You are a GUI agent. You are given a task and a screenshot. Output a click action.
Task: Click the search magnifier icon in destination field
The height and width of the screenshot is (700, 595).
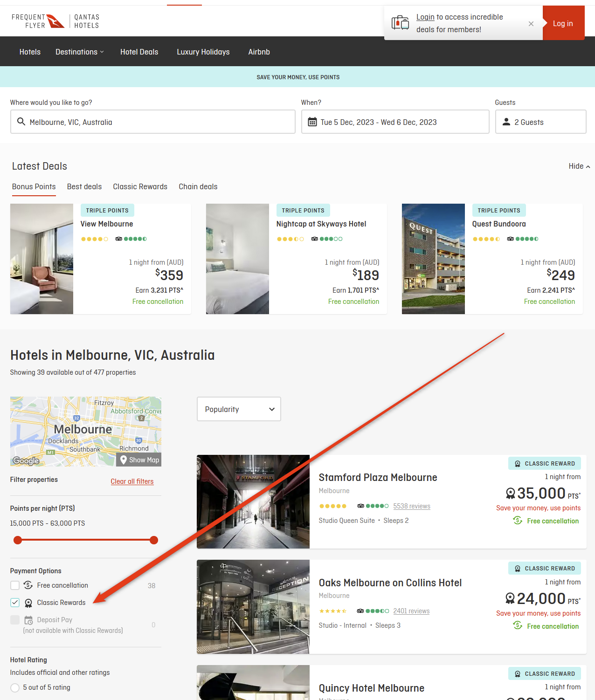pos(21,122)
